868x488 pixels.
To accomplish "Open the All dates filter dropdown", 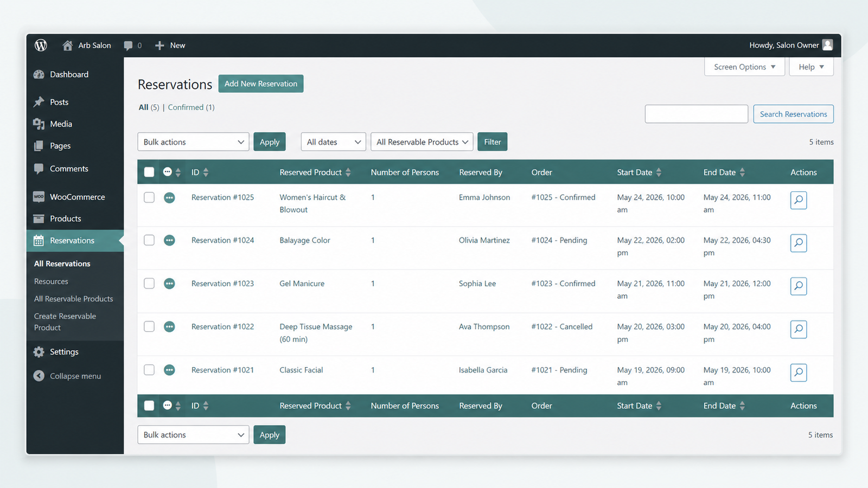I will 333,142.
